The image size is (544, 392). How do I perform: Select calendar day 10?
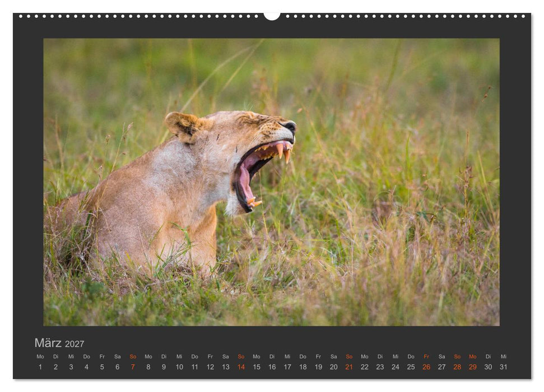179,367
